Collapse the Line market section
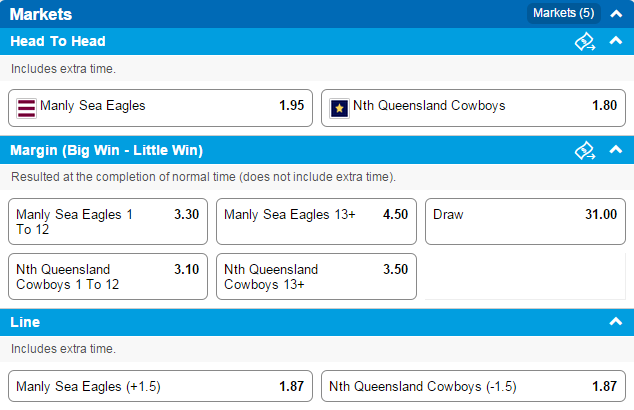Screen dimensions: 634x410 click(616, 321)
